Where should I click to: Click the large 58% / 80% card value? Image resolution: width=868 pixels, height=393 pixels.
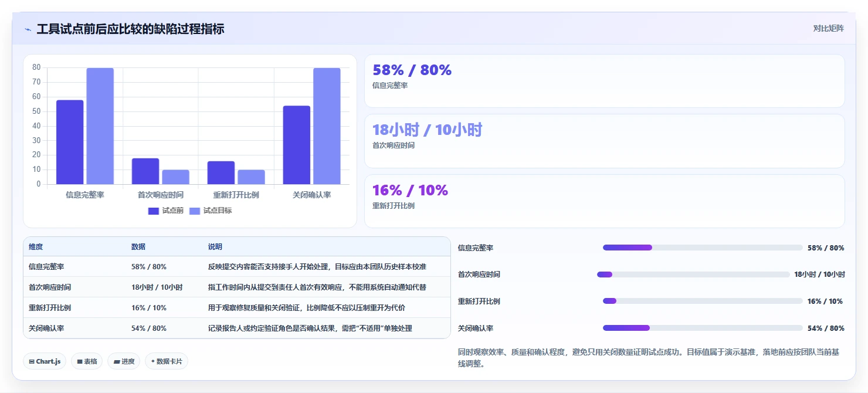[x=412, y=70]
